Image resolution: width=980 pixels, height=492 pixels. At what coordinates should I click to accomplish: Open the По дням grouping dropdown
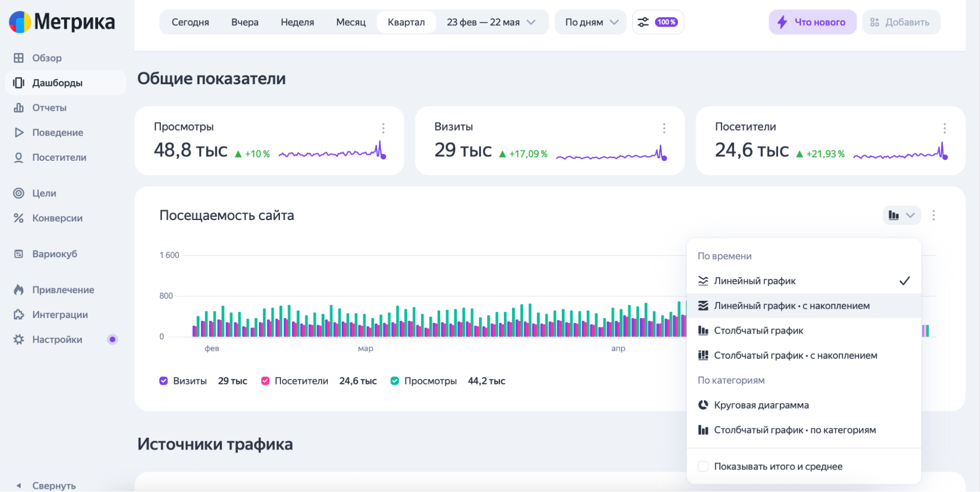point(591,22)
